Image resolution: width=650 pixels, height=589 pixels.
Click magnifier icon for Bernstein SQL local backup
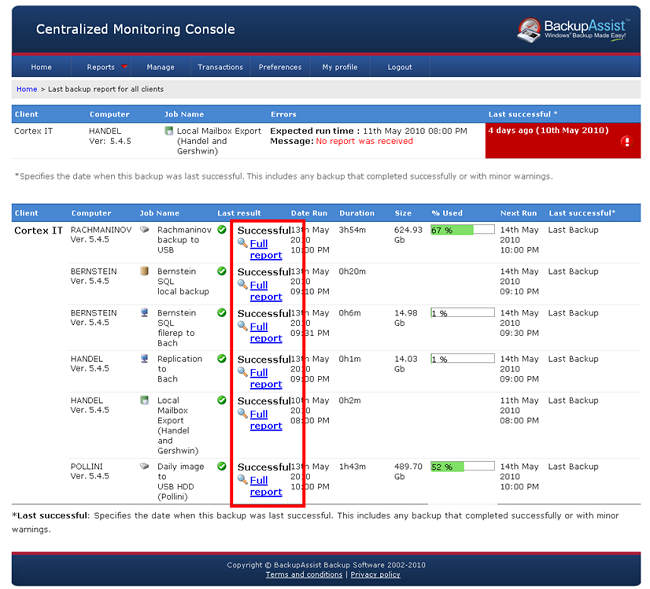click(x=243, y=285)
